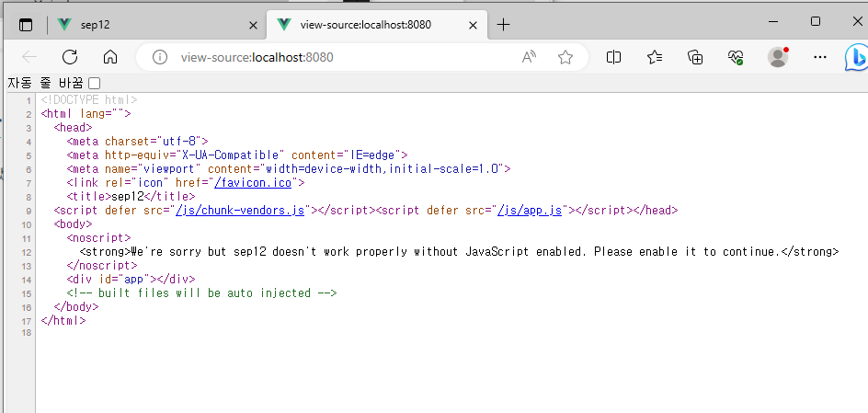Click the meta charset="utf-8" line

click(x=137, y=141)
